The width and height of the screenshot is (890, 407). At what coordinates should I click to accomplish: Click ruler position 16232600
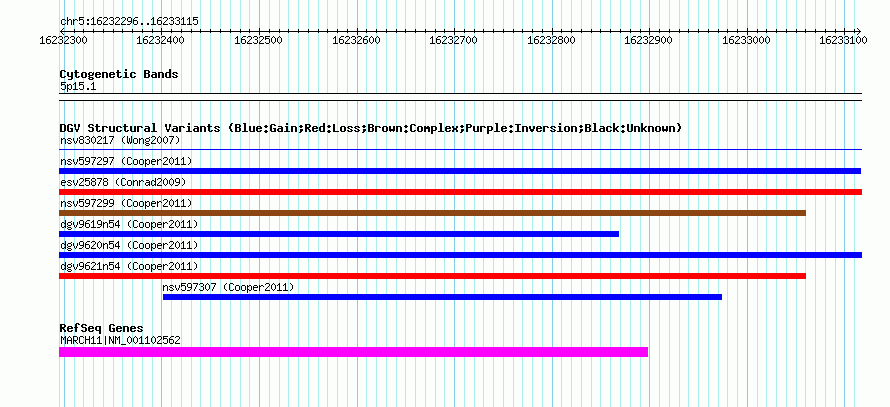pyautogui.click(x=356, y=41)
